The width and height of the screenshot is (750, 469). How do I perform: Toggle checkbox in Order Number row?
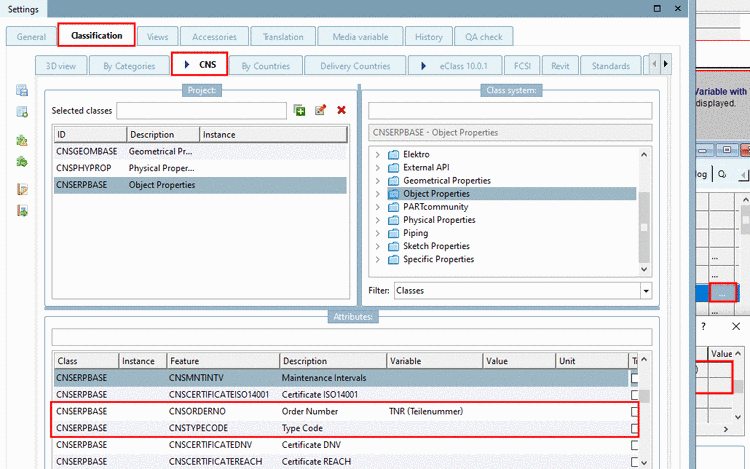(x=634, y=412)
